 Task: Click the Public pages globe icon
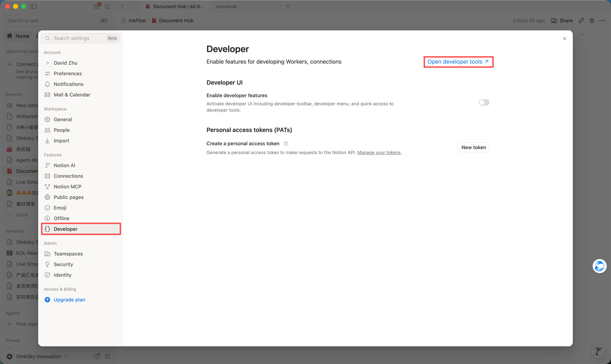click(47, 197)
